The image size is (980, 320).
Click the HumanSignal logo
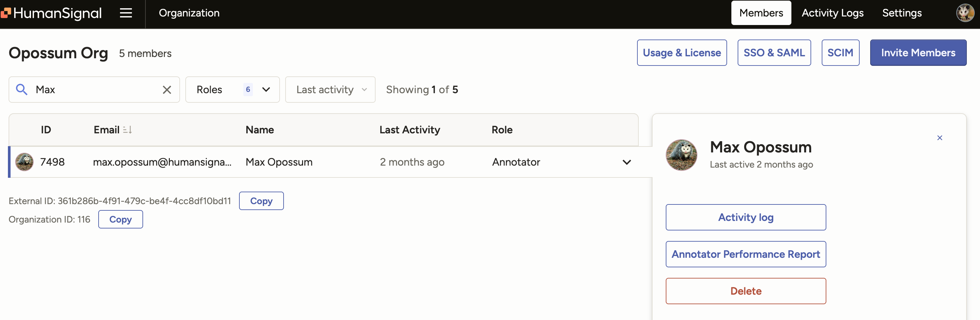(x=52, y=13)
